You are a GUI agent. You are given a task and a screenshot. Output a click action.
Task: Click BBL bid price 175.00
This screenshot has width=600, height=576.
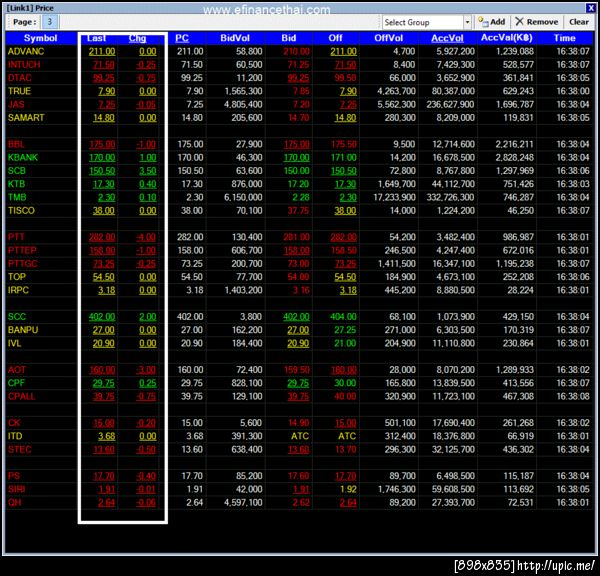click(297, 144)
